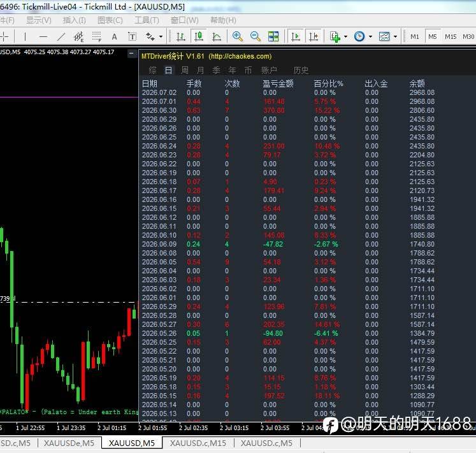Open the 工具(T) tools menu
Image resolution: width=476 pixels, height=453 pixels.
(x=147, y=20)
